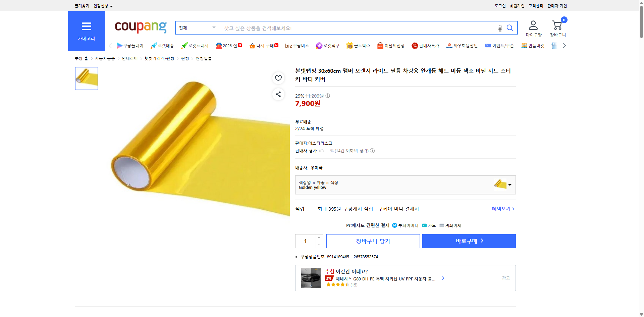Click the price discount info icon
This screenshot has height=317, width=644.
click(x=328, y=96)
